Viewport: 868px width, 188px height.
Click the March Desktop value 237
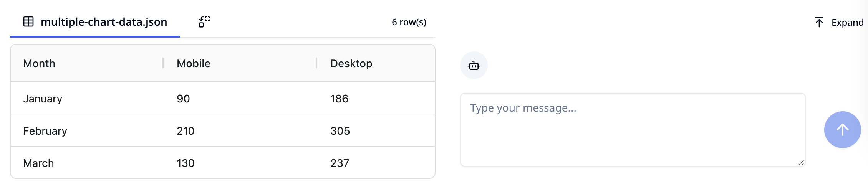tap(340, 163)
